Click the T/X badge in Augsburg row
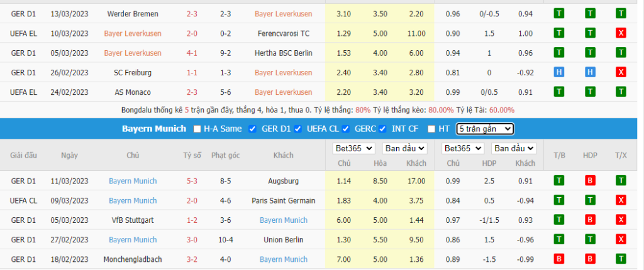Image resolution: width=644 pixels, height=270 pixels. (x=621, y=181)
